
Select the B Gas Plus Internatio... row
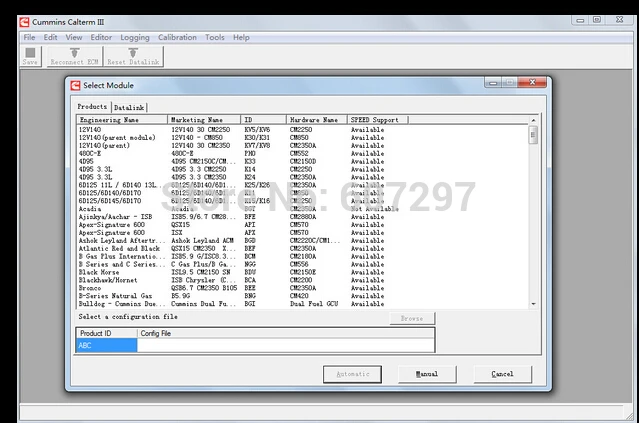tap(304, 256)
